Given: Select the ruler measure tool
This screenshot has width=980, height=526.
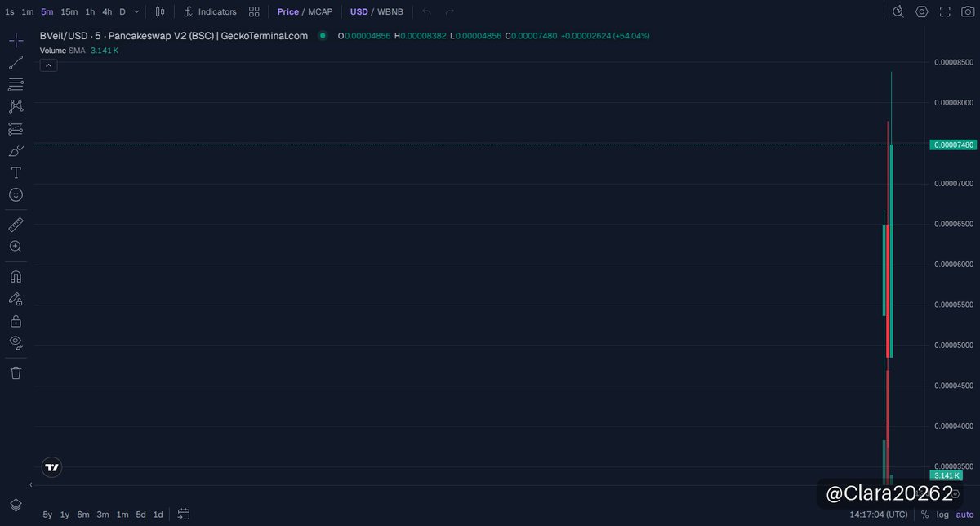Looking at the screenshot, I should tap(16, 224).
